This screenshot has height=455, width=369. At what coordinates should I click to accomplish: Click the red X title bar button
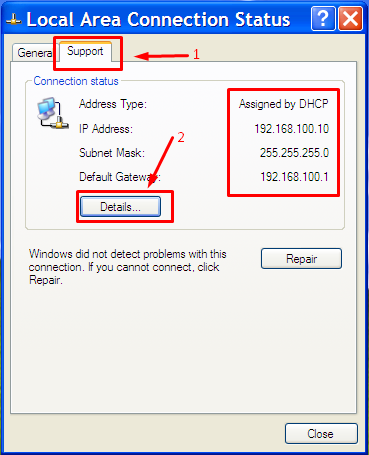[x=351, y=19]
